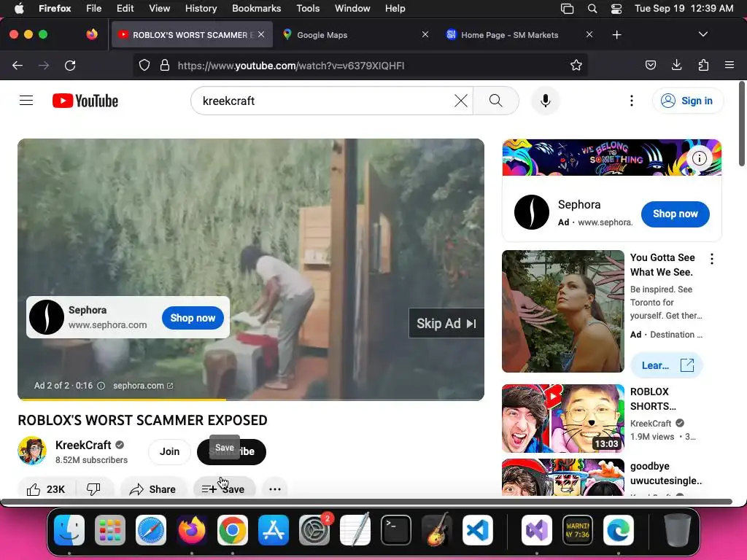The width and height of the screenshot is (747, 560).
Task: Open goodbye uwucutesingle video thumbnail
Action: (562, 477)
